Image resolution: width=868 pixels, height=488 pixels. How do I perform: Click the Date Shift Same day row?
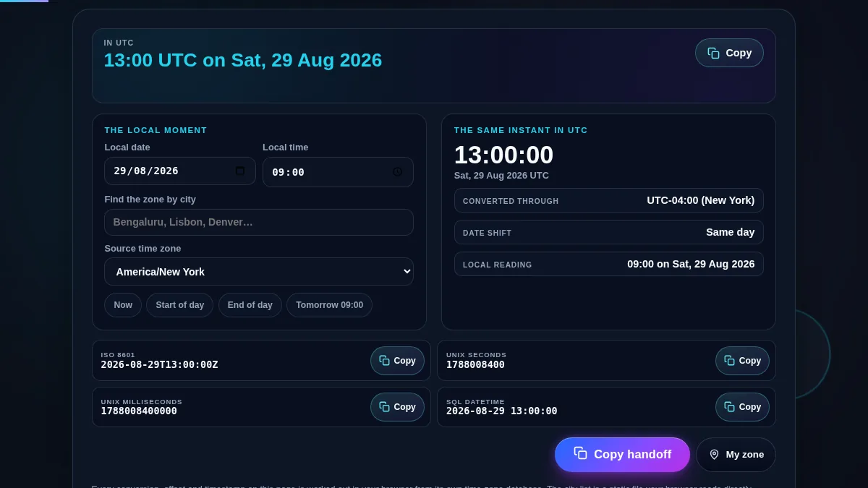tap(609, 232)
